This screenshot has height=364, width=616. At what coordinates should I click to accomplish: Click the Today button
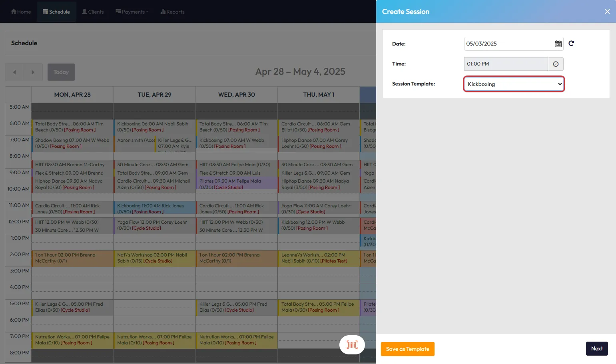coord(61,72)
